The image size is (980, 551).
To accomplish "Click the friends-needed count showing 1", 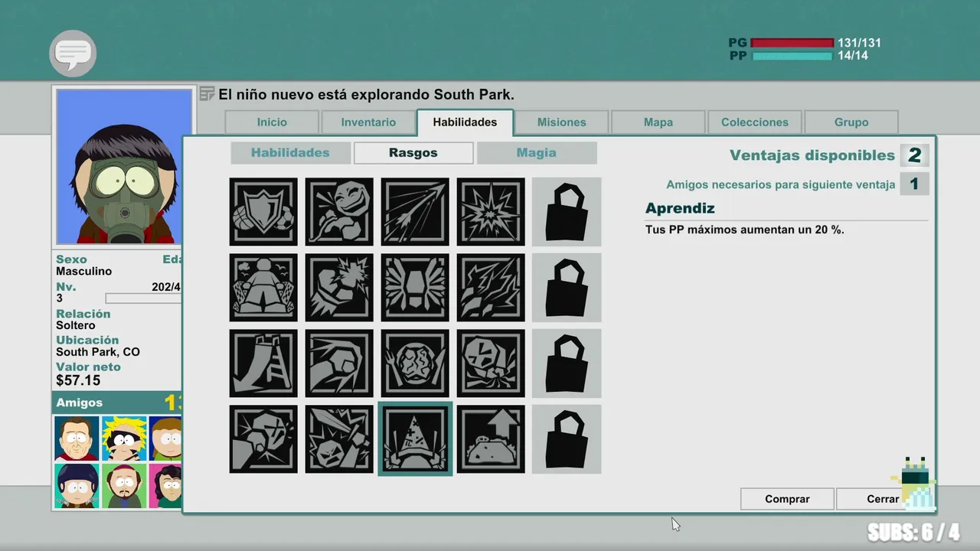I will click(914, 184).
